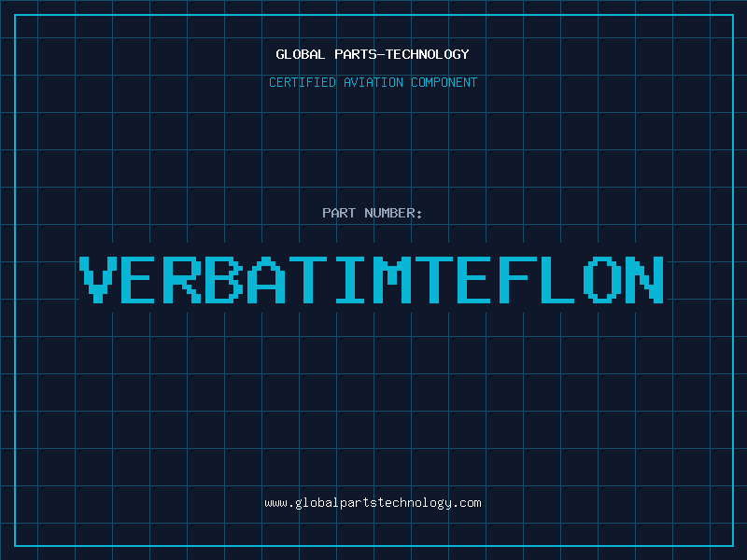747x560 pixels.
Task: Click the final letter N in part number
Action: coord(645,280)
